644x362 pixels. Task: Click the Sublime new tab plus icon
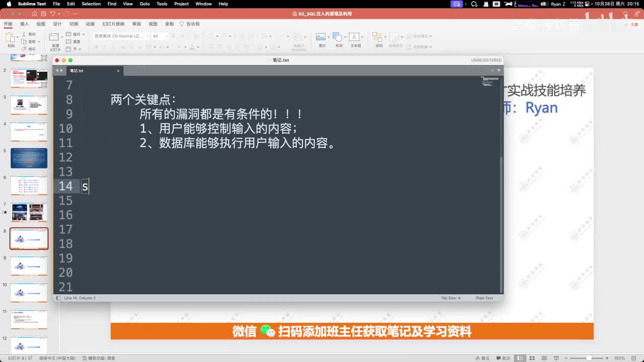493,70
